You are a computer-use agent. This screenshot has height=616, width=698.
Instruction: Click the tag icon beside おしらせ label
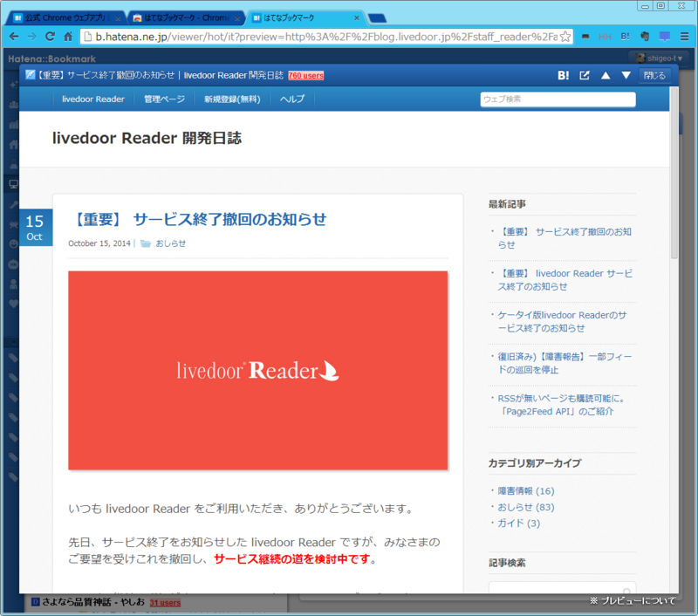point(145,244)
